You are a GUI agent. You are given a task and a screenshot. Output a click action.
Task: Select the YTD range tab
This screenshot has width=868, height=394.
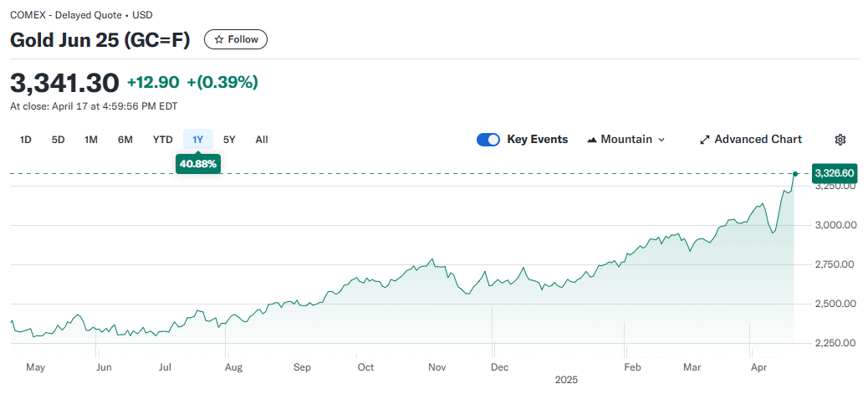click(x=162, y=140)
